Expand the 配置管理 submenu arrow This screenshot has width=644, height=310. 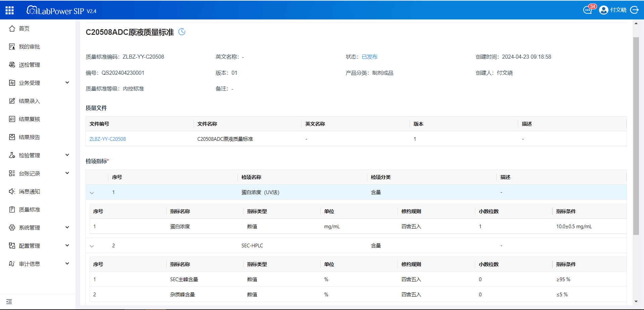[x=67, y=245]
